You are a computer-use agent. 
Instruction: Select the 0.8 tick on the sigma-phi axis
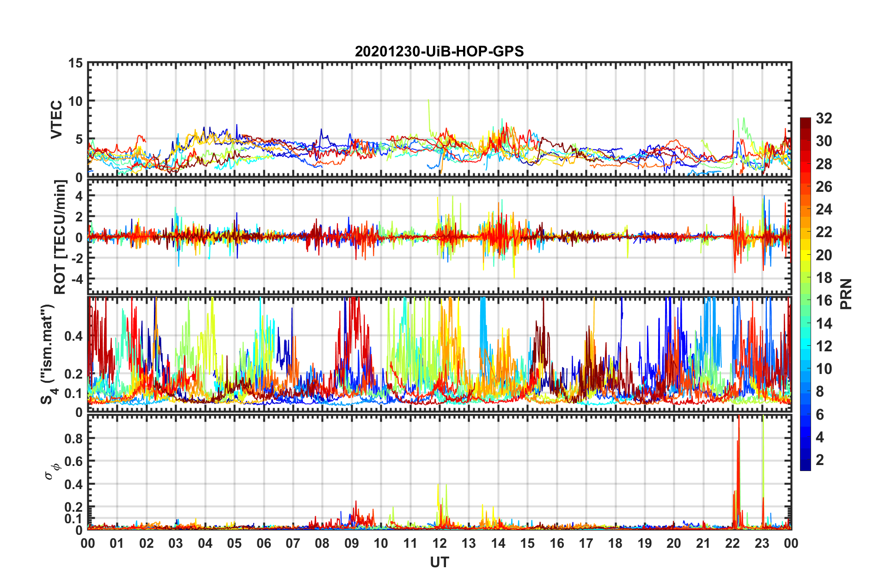(x=73, y=438)
